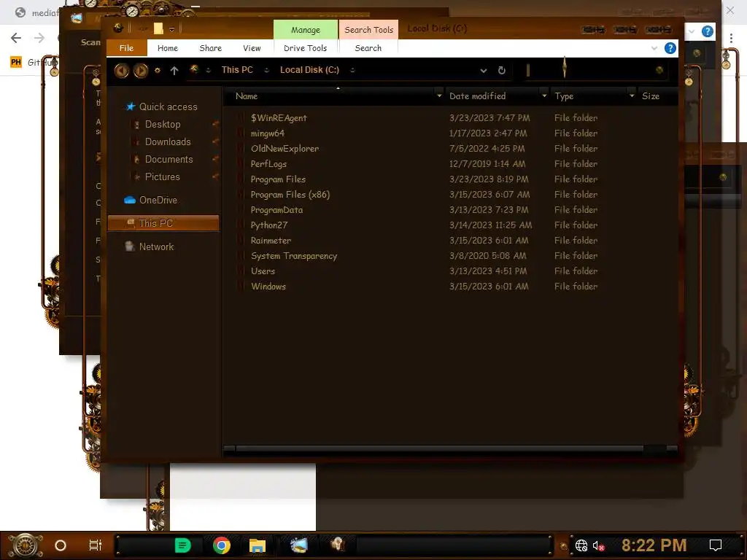747x560 pixels.
Task: Select Pictures under Quick access
Action: click(x=162, y=177)
